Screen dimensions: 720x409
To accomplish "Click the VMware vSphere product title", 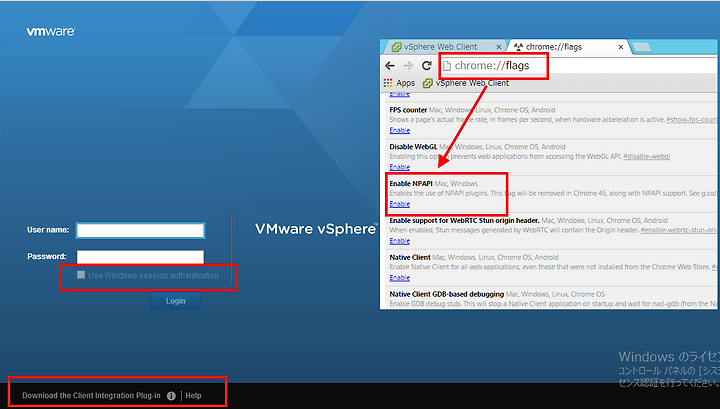I will (316, 229).
